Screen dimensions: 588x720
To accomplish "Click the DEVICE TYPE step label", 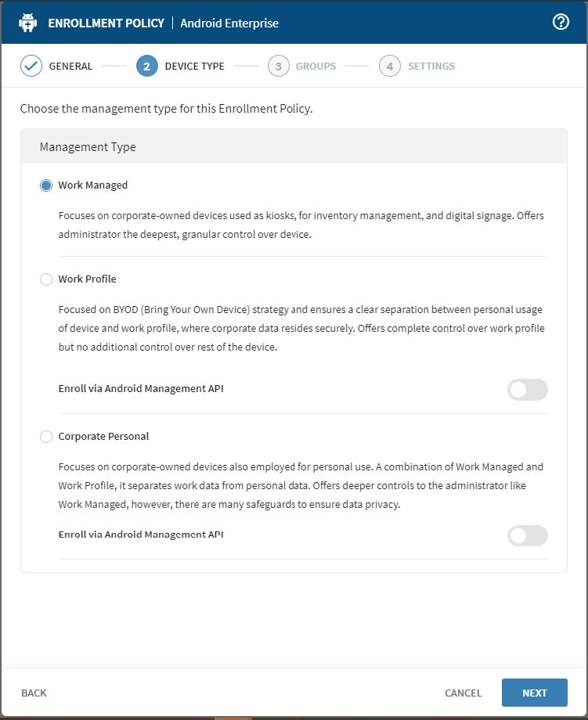I will [194, 67].
